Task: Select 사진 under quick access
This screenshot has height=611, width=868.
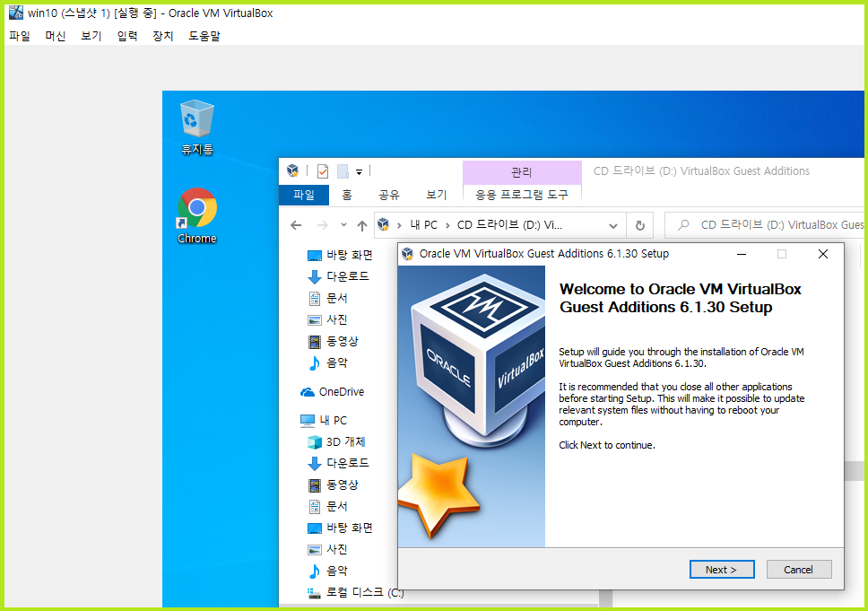Action: [327, 319]
